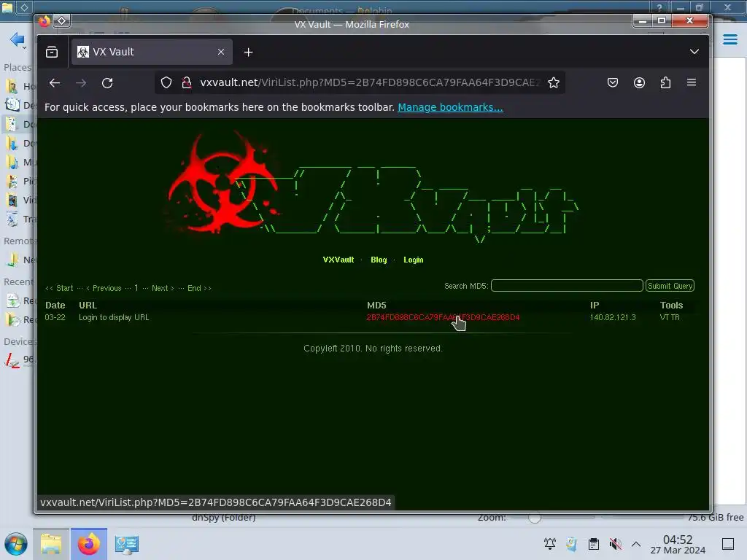Open VT tool link in row

pyautogui.click(x=664, y=317)
